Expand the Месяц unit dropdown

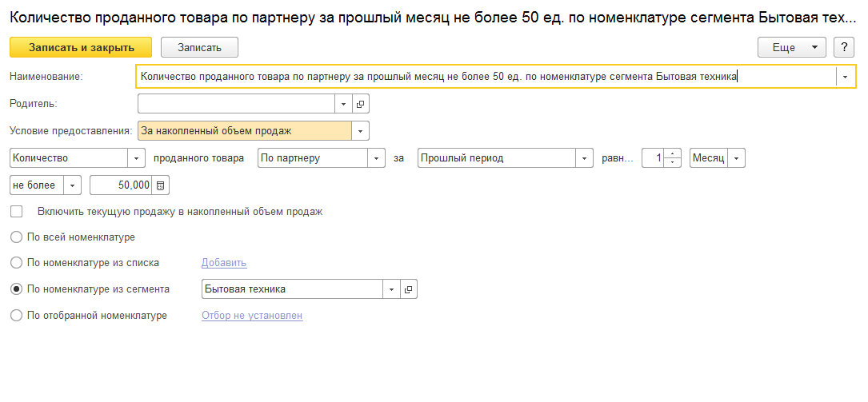coord(736,158)
